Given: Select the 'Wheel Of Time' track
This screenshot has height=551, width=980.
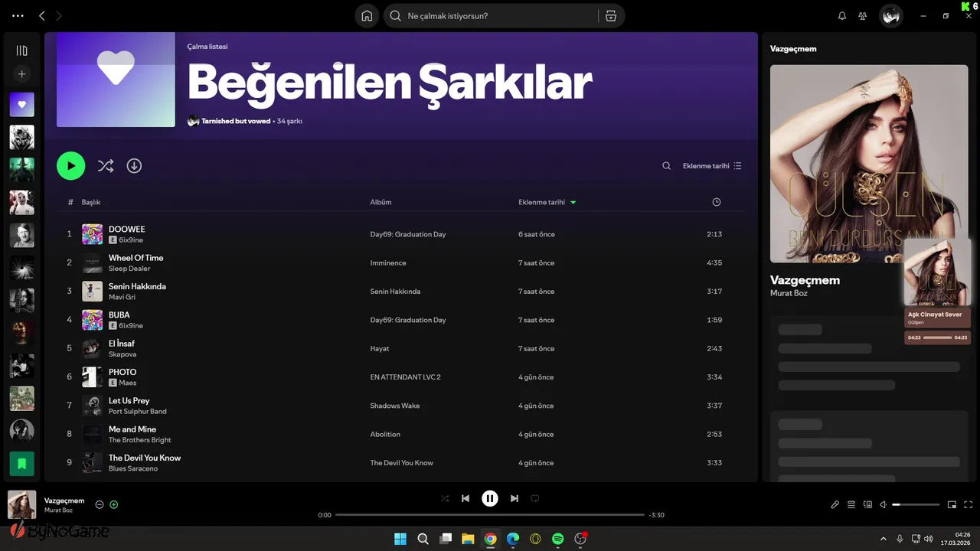Looking at the screenshot, I should [x=136, y=258].
